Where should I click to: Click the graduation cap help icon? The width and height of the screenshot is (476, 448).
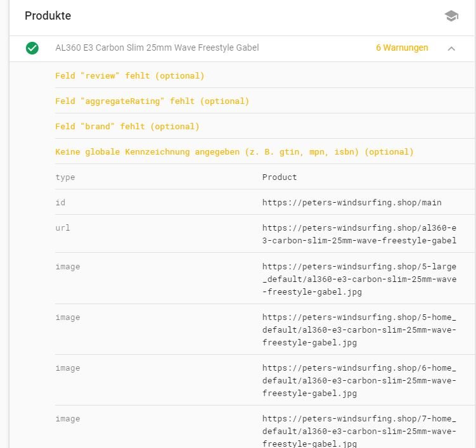coord(451,16)
